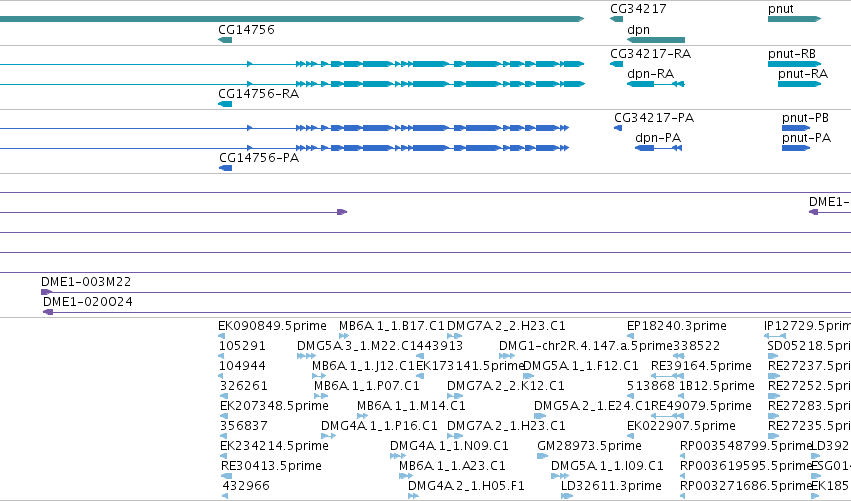Click EST label EK234214.5prime
The height and width of the screenshot is (501, 851).
pyautogui.click(x=274, y=446)
